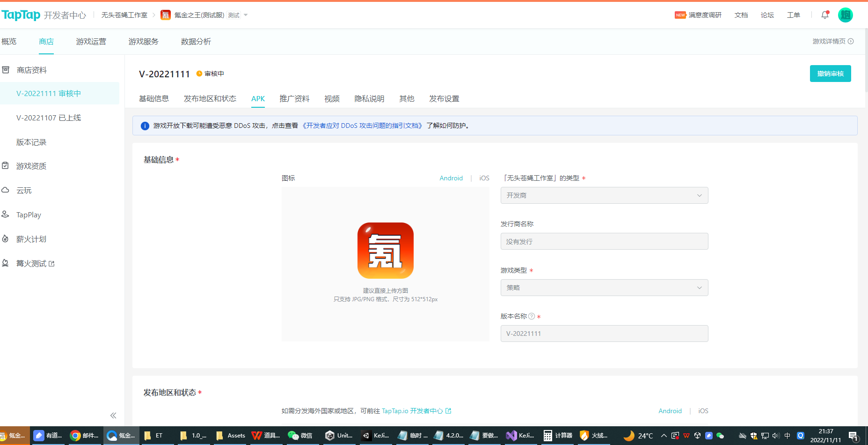Switch icon platform to Android
Screen dimensions: 868x445
pyautogui.click(x=451, y=178)
